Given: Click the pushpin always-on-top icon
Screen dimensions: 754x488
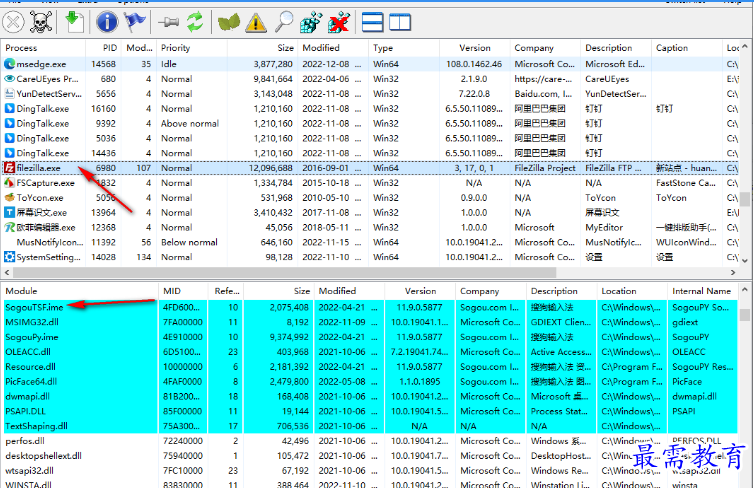Looking at the screenshot, I should 168,22.
